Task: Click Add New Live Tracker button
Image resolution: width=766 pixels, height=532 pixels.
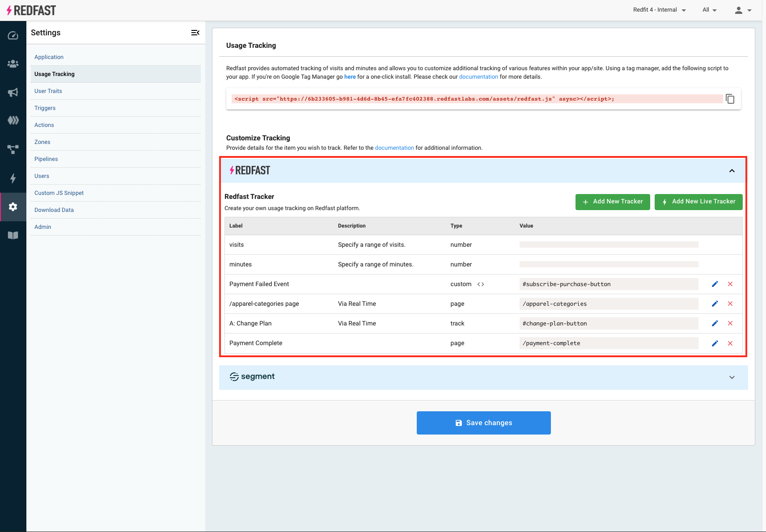Action: [x=698, y=202]
